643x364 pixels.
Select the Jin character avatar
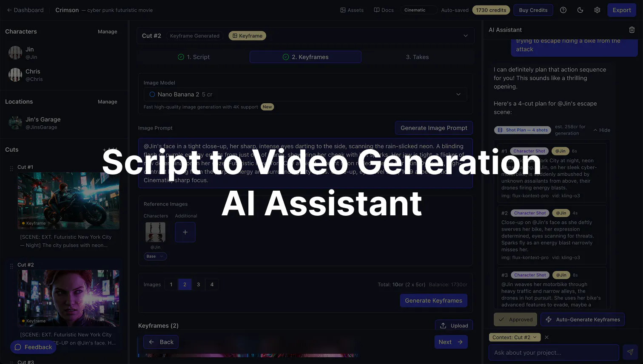pos(15,53)
